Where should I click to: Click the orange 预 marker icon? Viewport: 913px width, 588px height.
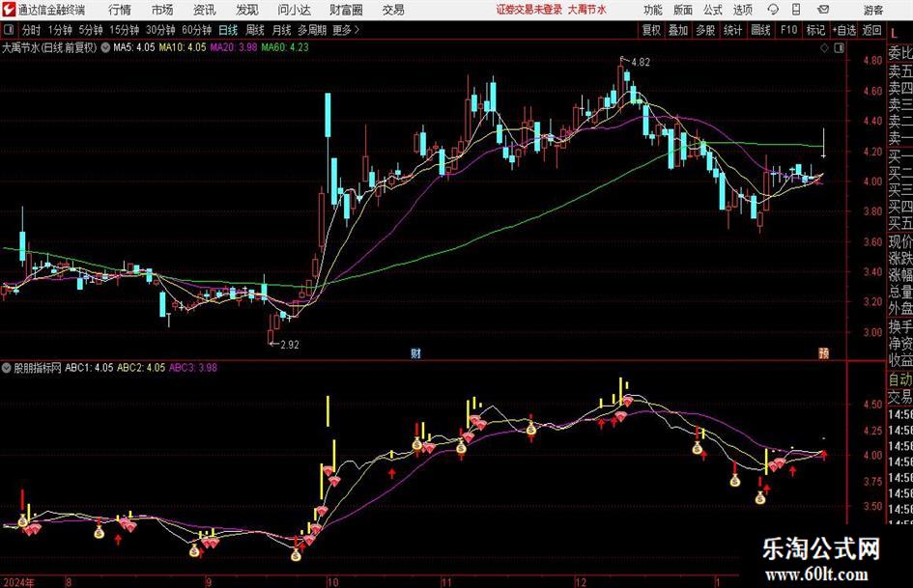(x=823, y=353)
